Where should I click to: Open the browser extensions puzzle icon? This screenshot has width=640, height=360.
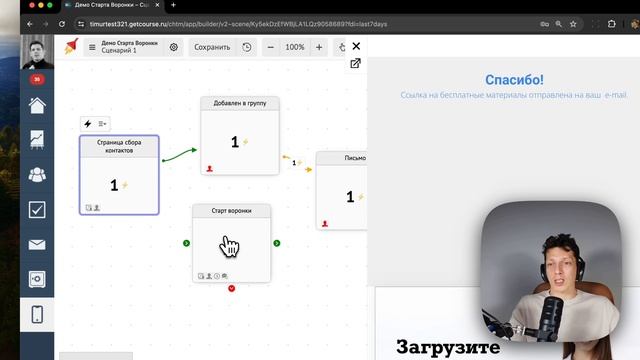[611, 24]
